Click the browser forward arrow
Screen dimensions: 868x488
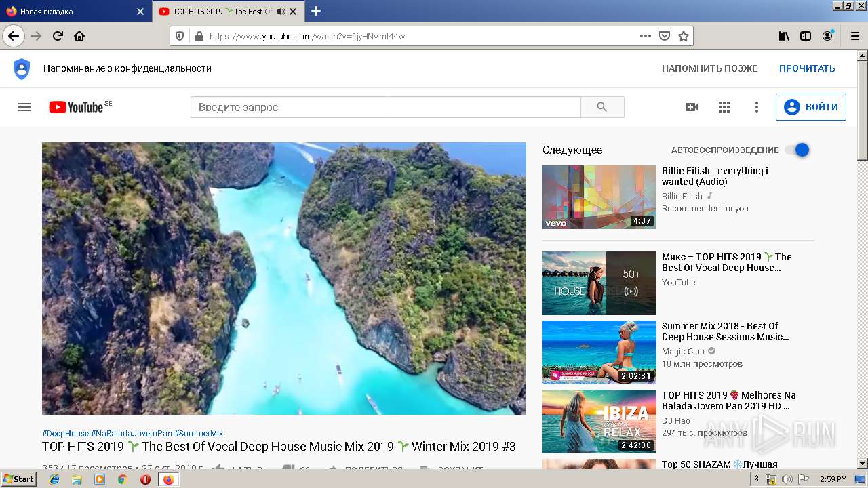[37, 36]
